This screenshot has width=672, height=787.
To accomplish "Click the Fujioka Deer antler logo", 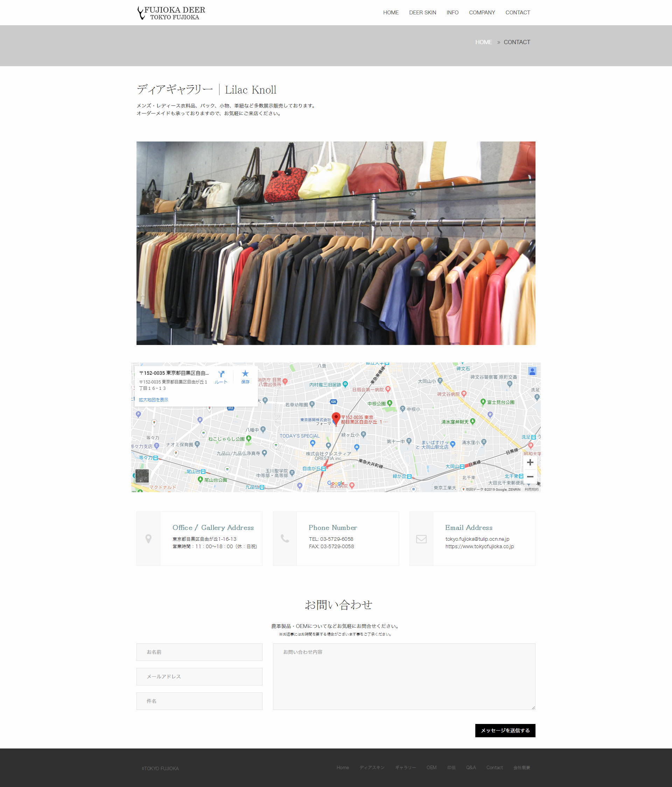I will tap(141, 13).
